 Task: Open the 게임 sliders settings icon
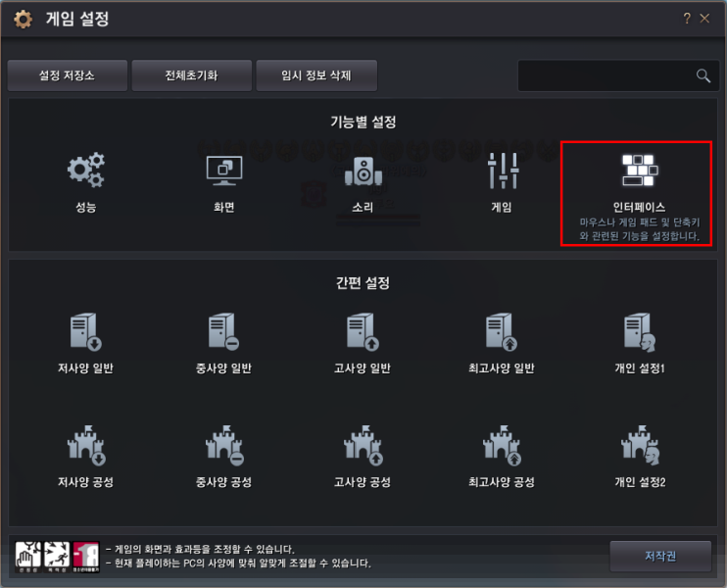pos(503,171)
